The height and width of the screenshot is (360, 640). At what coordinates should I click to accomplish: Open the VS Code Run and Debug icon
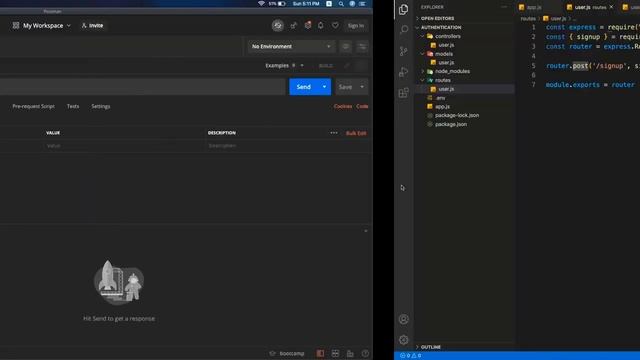pos(404,72)
